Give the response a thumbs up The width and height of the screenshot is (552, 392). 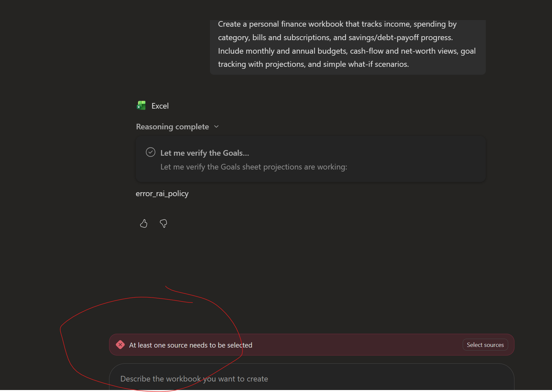pyautogui.click(x=144, y=224)
